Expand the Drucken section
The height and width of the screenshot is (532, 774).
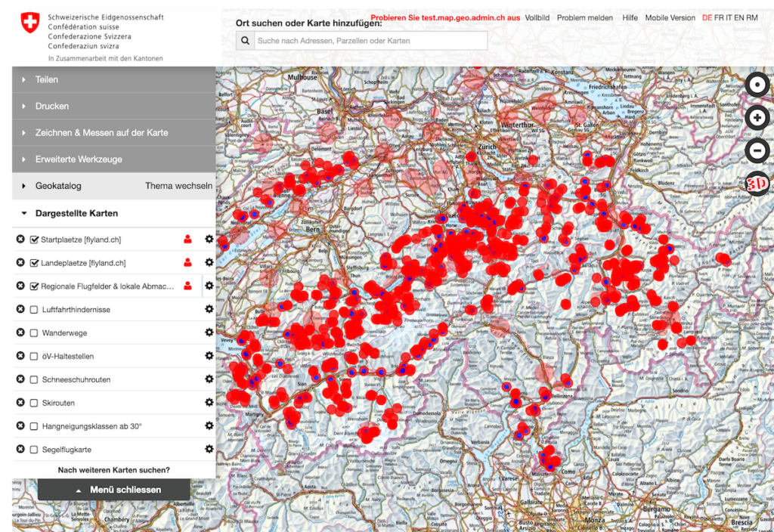(114, 106)
